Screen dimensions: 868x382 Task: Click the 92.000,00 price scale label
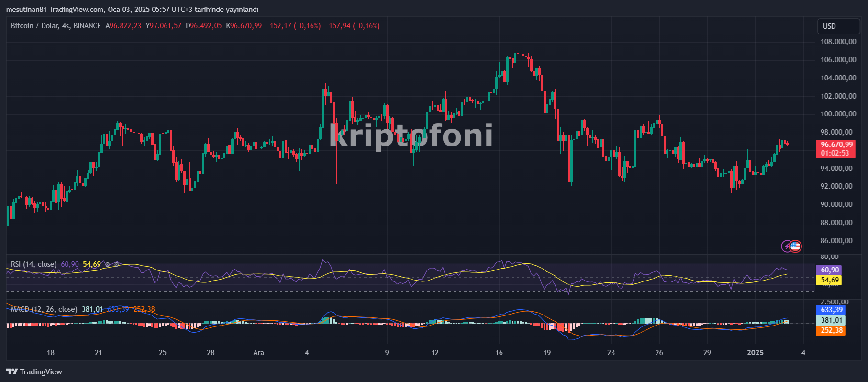coord(836,186)
